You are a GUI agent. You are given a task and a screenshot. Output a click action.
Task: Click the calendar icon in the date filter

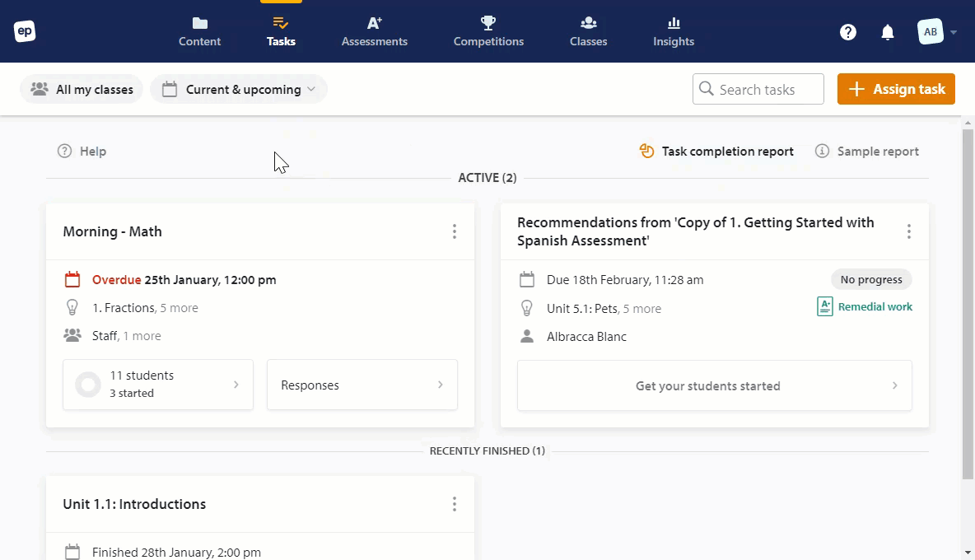click(x=169, y=90)
